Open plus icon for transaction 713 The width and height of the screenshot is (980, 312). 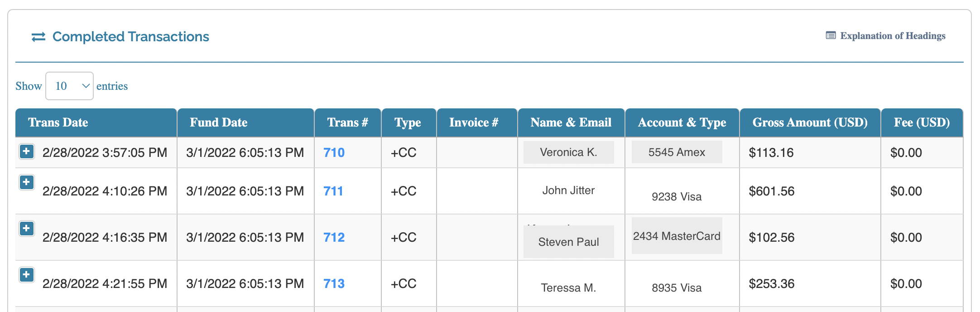pos(27,275)
